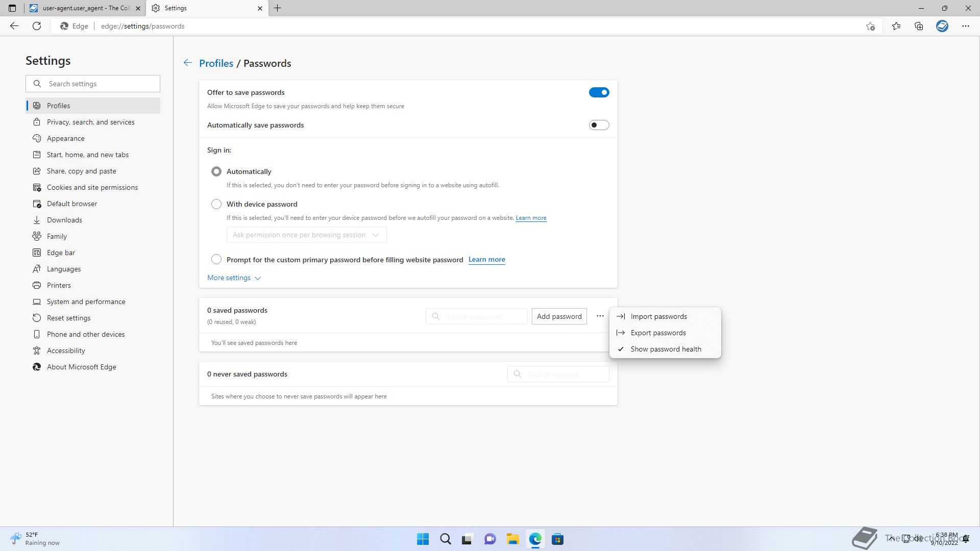This screenshot has width=980, height=551.
Task: Close the user-agent tab
Action: point(138,8)
